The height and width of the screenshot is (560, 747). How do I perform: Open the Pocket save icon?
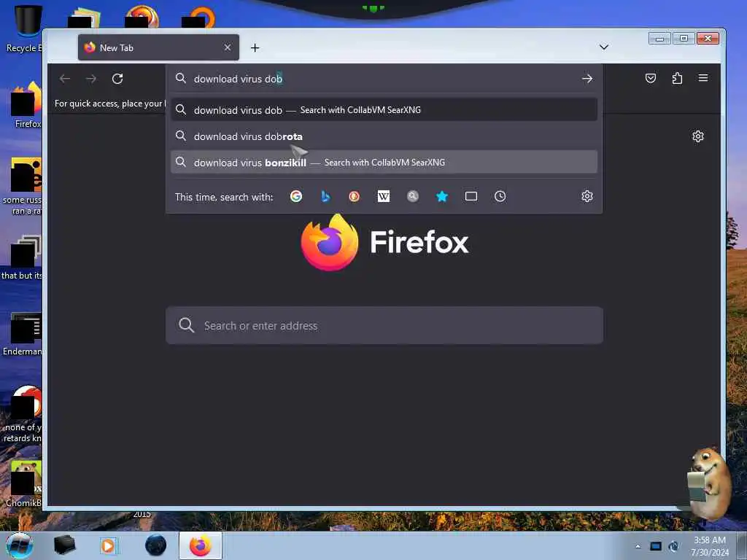(650, 78)
